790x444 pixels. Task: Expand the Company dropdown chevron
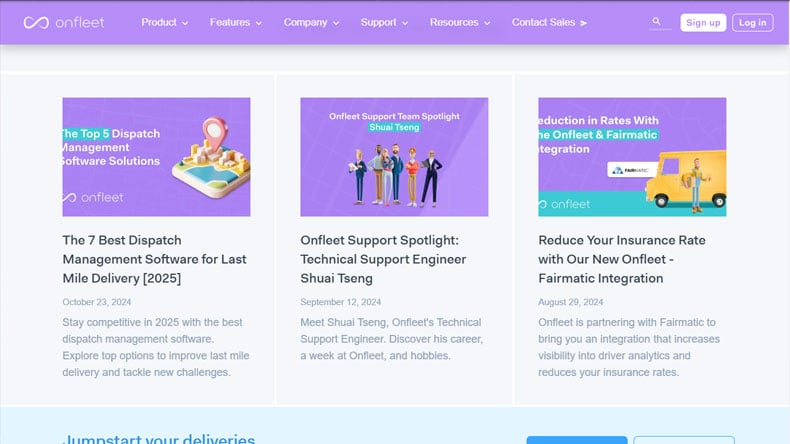(336, 23)
